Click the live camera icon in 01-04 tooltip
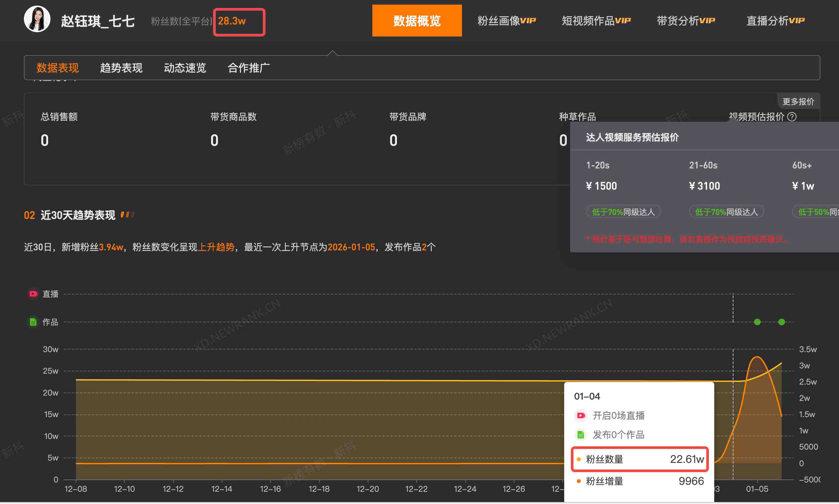Image resolution: width=839 pixels, height=504 pixels. point(581,415)
